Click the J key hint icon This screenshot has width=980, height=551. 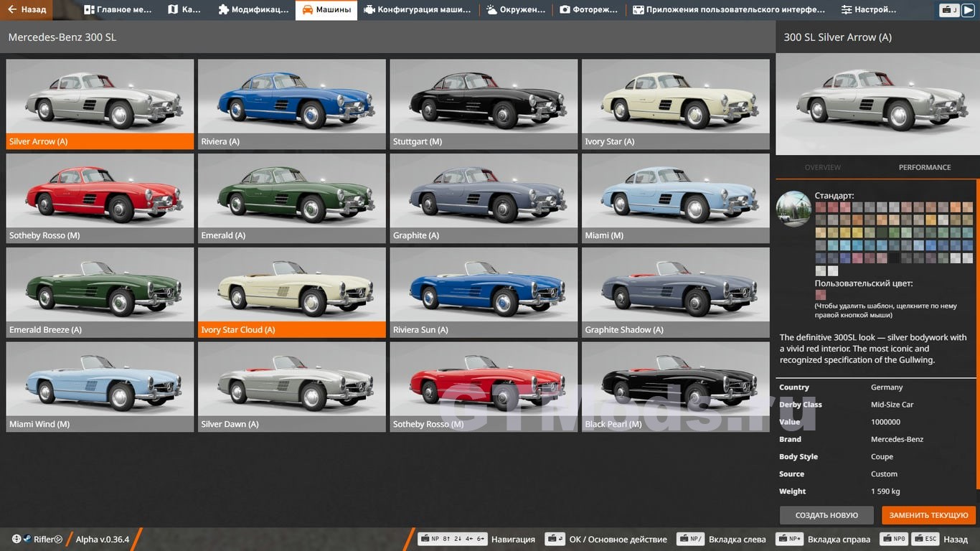click(x=950, y=10)
